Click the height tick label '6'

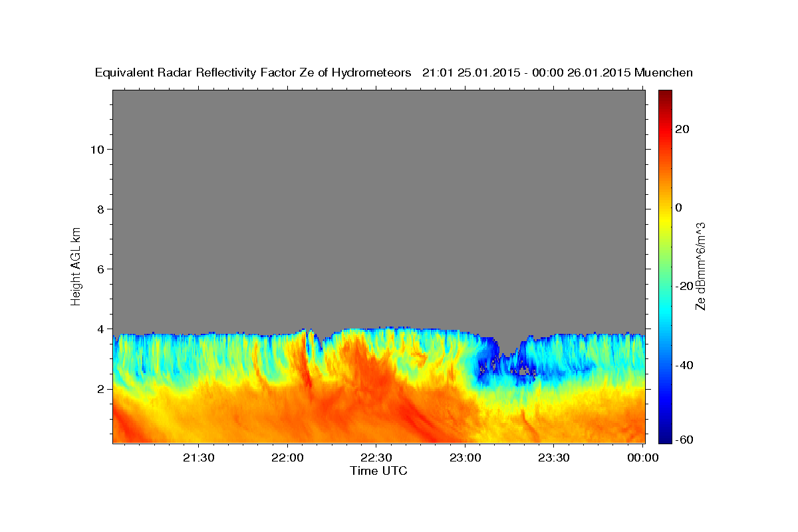101,269
